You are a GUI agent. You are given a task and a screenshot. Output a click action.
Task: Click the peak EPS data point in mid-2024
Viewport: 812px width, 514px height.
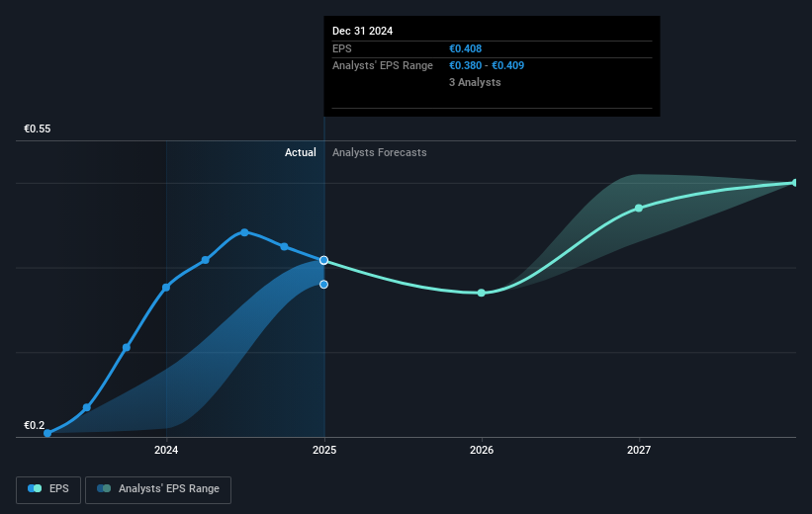[244, 232]
